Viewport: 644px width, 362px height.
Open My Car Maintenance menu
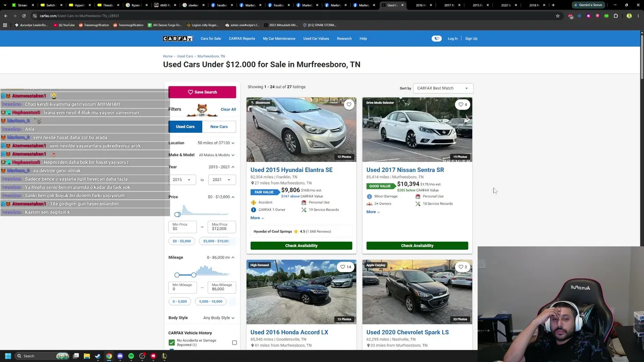(x=279, y=39)
